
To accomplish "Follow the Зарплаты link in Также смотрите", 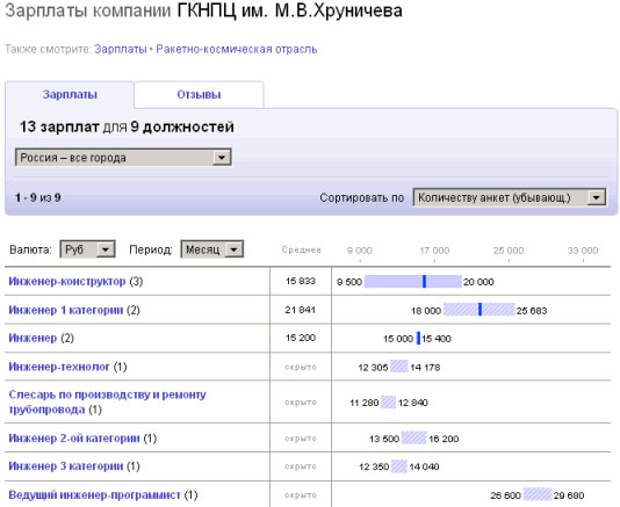I will point(120,49).
